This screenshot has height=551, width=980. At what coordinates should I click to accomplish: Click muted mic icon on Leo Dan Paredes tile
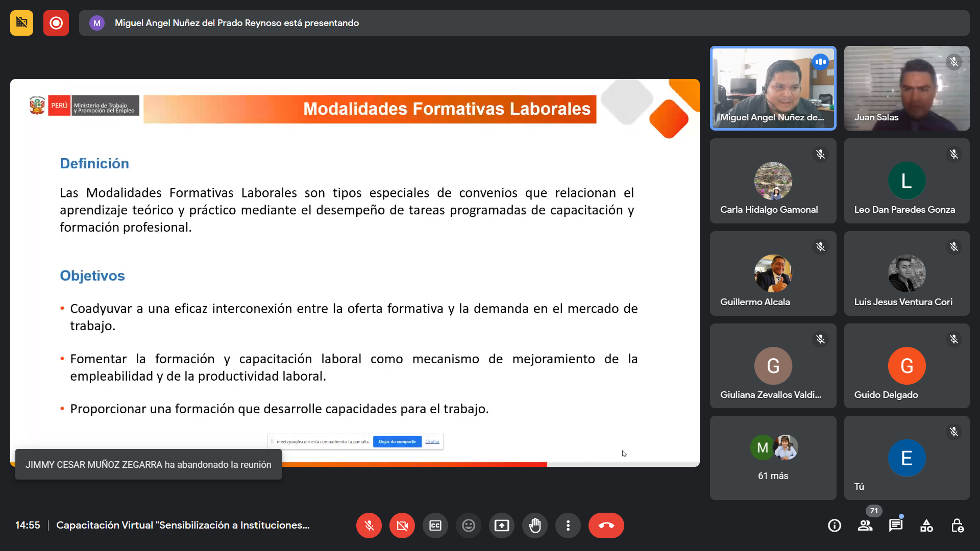(x=954, y=154)
